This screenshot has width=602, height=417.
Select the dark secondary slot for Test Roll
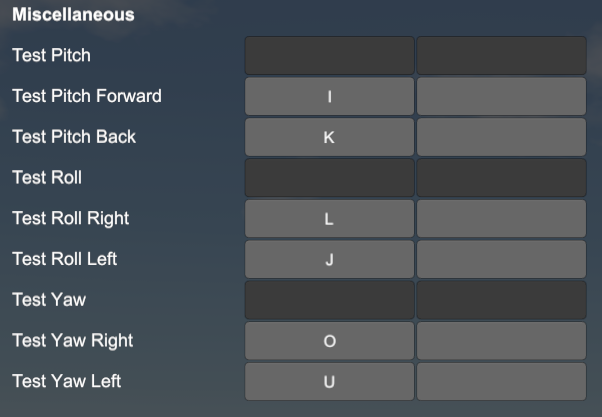point(501,178)
